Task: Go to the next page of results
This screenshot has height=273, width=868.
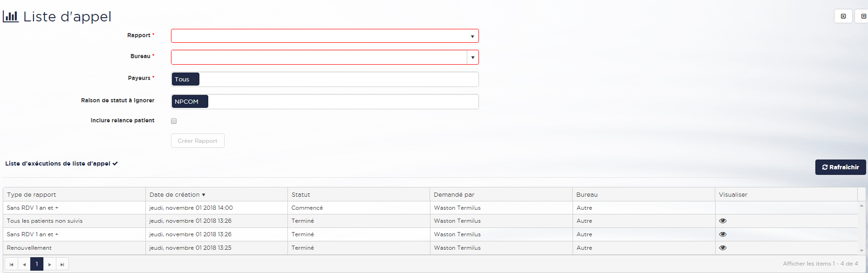Action: pyautogui.click(x=50, y=264)
